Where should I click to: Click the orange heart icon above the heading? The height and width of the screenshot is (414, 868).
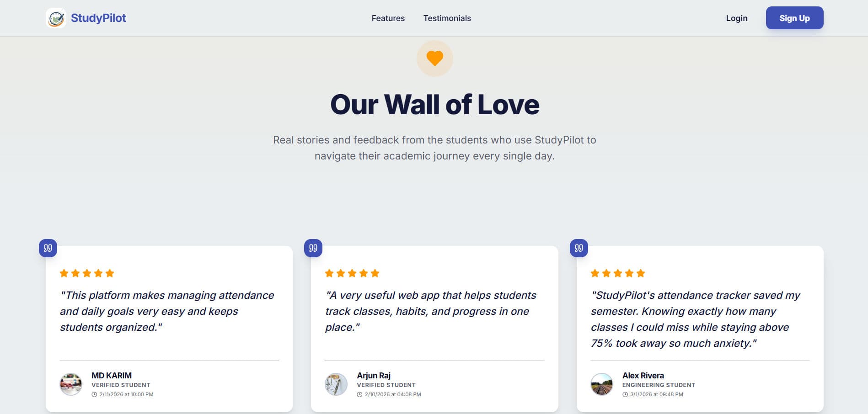point(434,58)
